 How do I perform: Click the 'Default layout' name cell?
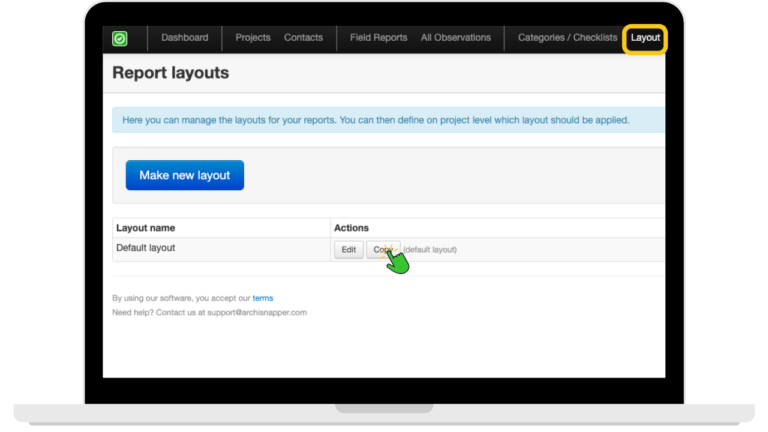[221, 249]
